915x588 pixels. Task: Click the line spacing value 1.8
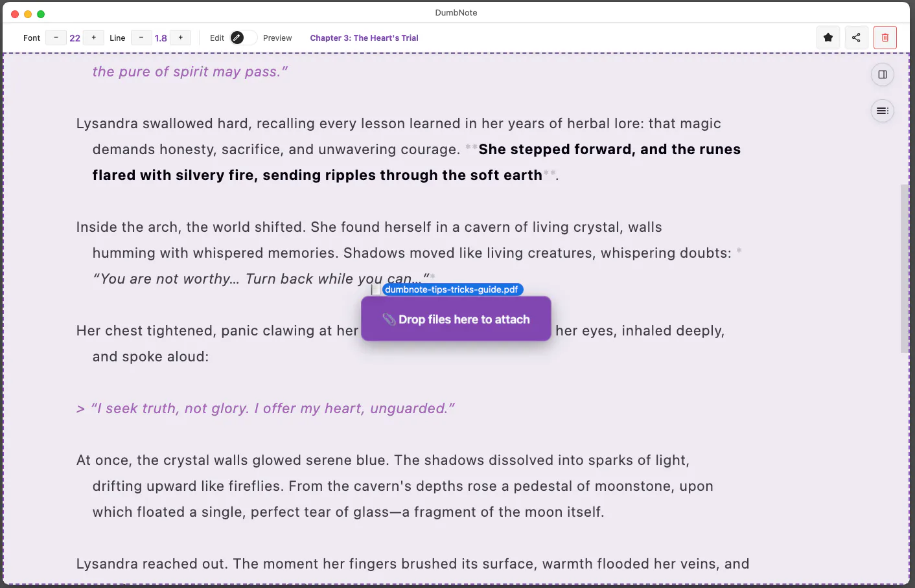pos(161,38)
